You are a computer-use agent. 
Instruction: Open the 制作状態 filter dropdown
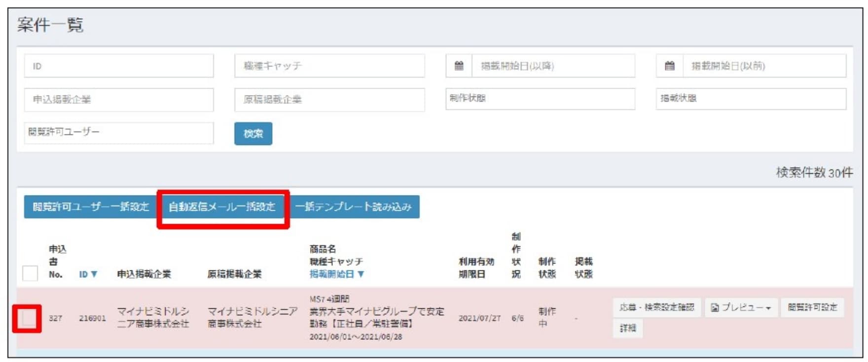(x=540, y=99)
